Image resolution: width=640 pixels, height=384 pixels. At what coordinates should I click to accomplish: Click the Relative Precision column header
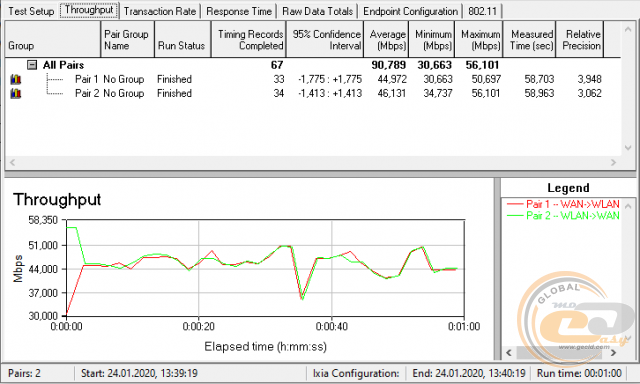(580, 40)
